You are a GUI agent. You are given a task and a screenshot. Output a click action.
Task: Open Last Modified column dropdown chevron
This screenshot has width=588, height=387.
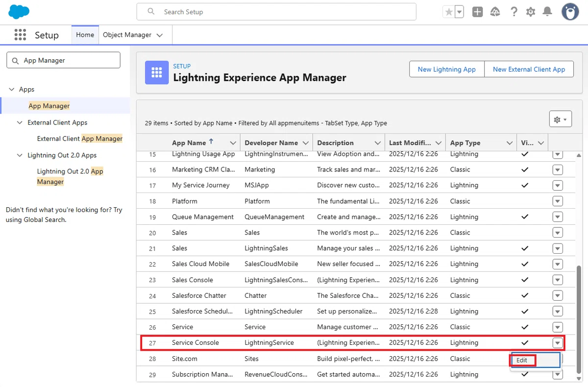[x=439, y=143]
